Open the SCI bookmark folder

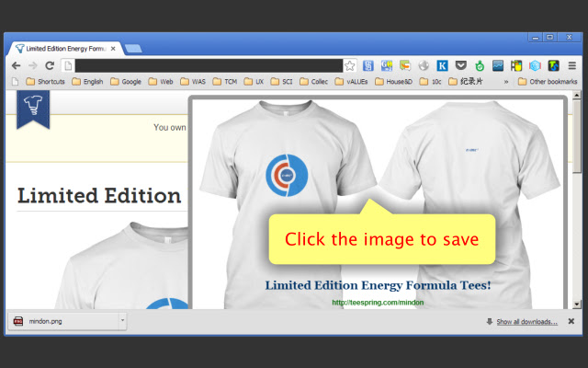[282, 82]
